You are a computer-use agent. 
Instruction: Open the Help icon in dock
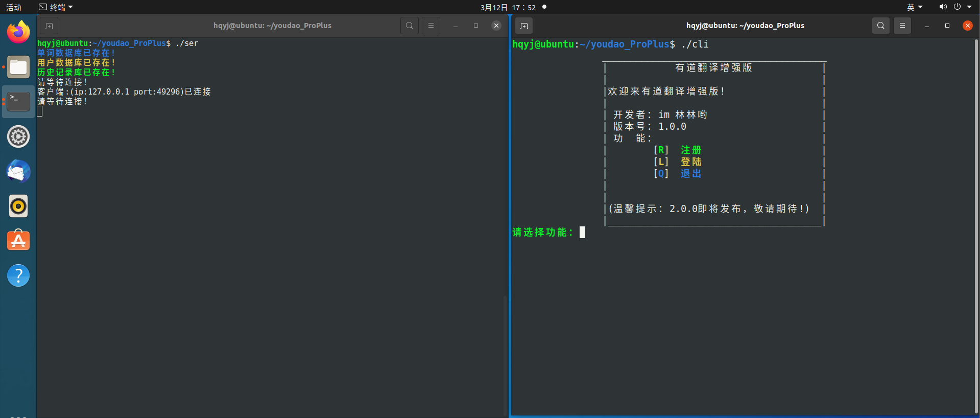18,275
